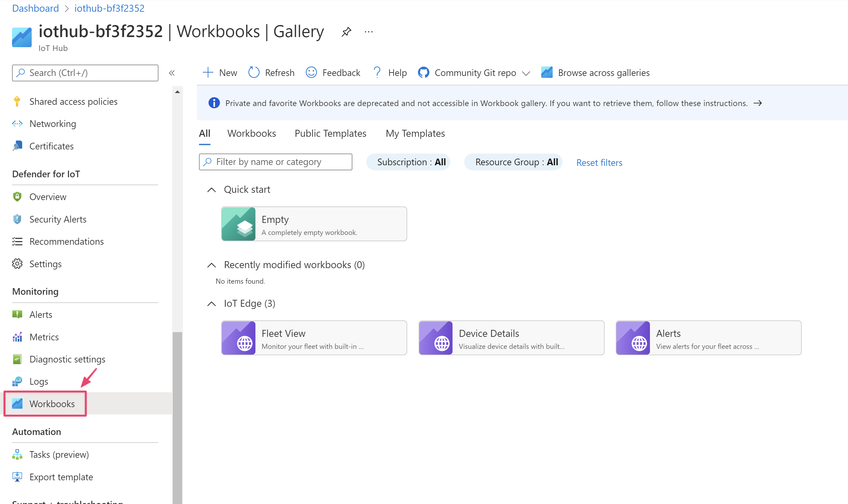
Task: Click the Device Details workbook icon
Action: 436,337
